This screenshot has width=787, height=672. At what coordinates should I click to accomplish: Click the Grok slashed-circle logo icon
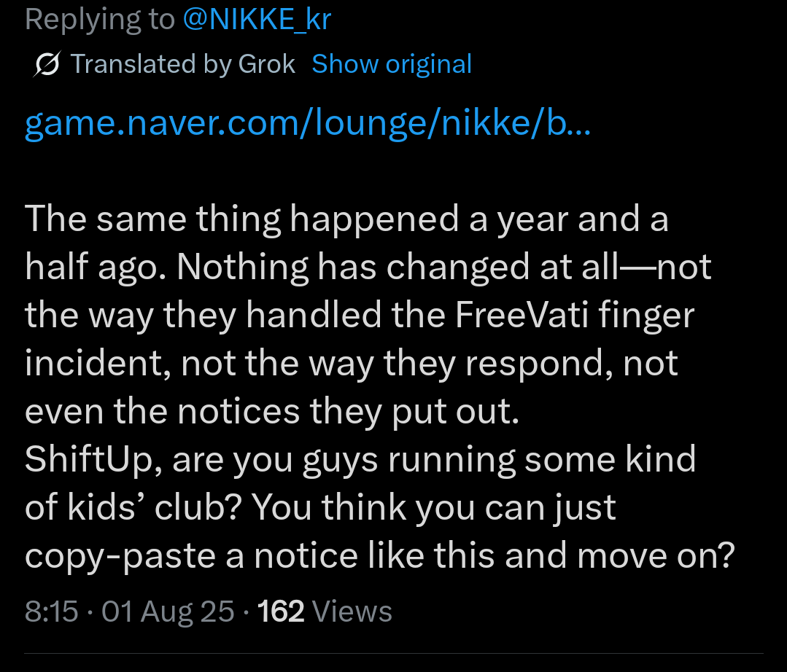[x=47, y=64]
